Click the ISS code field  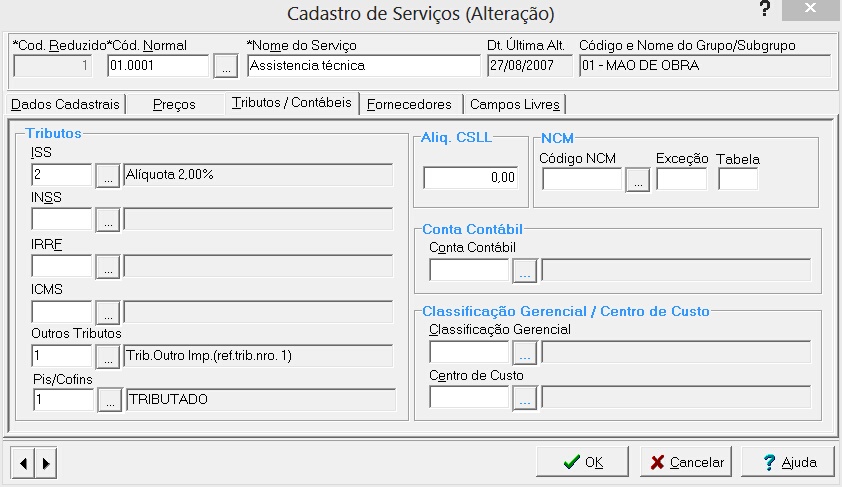tap(62, 175)
